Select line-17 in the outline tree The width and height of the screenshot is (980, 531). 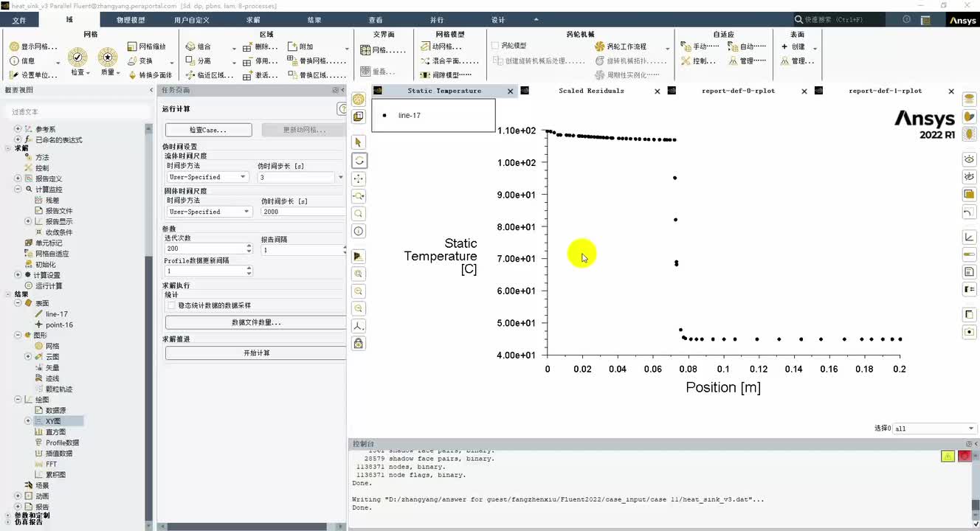click(x=56, y=314)
